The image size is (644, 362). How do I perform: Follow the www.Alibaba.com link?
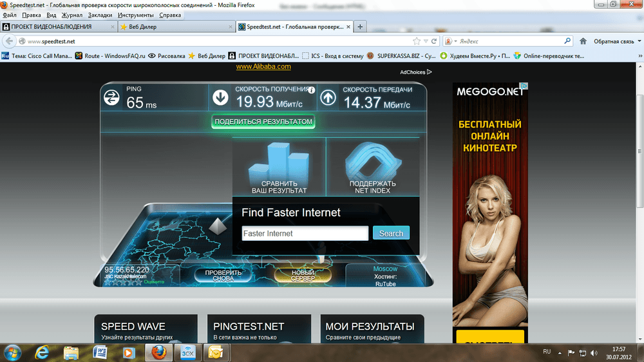point(263,66)
